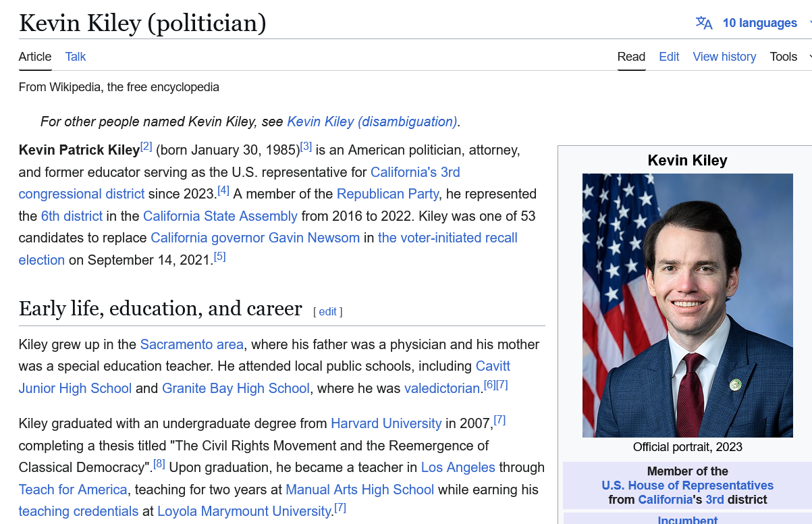Open the Teach for America link
The image size is (812, 524).
tap(73, 490)
